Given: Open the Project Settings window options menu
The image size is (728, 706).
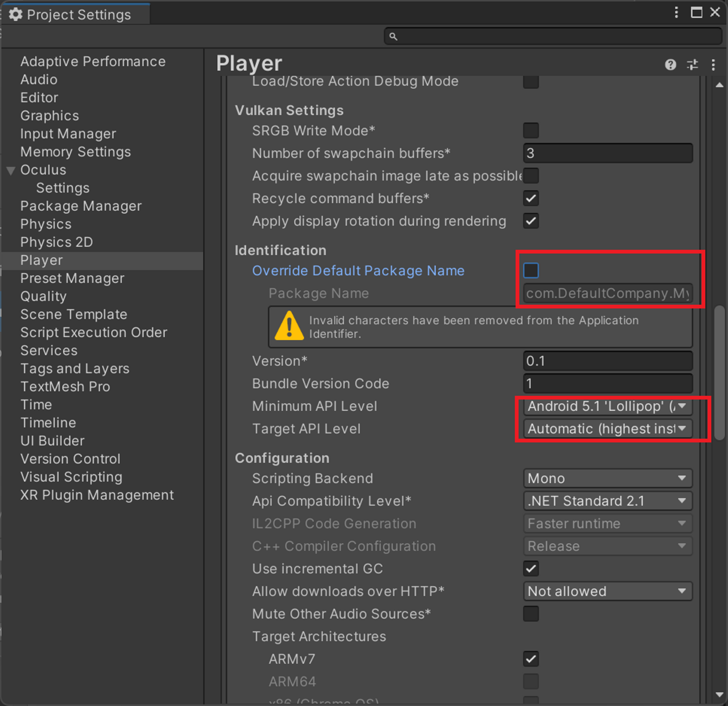Looking at the screenshot, I should [676, 13].
